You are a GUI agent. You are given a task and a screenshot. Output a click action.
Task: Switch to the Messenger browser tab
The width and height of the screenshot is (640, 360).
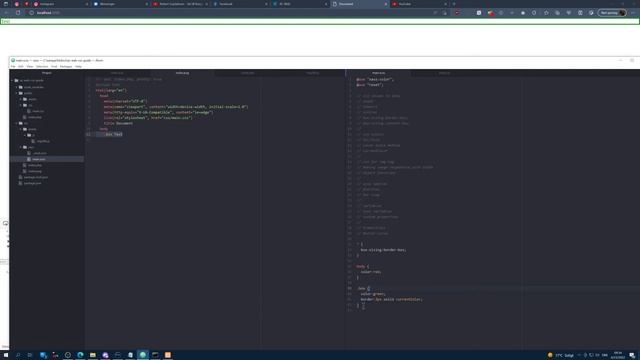tap(120, 4)
